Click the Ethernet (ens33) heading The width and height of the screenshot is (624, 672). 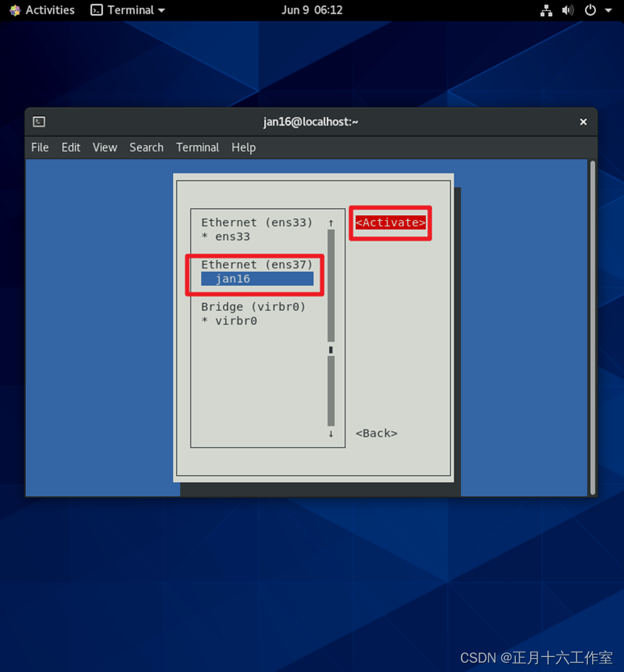[257, 222]
